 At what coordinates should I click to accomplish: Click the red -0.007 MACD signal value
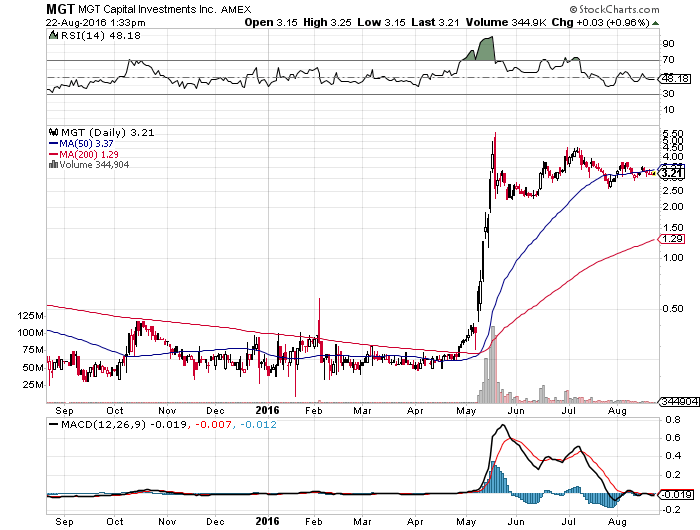[213, 425]
